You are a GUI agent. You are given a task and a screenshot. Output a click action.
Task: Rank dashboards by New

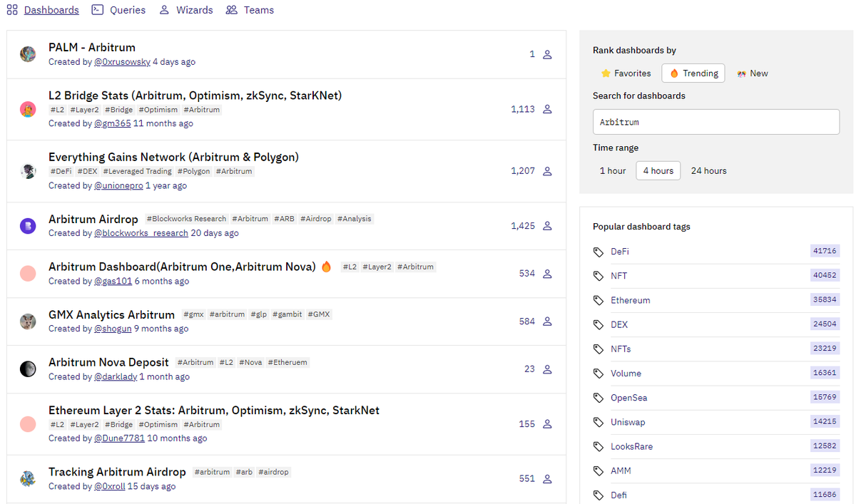753,73
